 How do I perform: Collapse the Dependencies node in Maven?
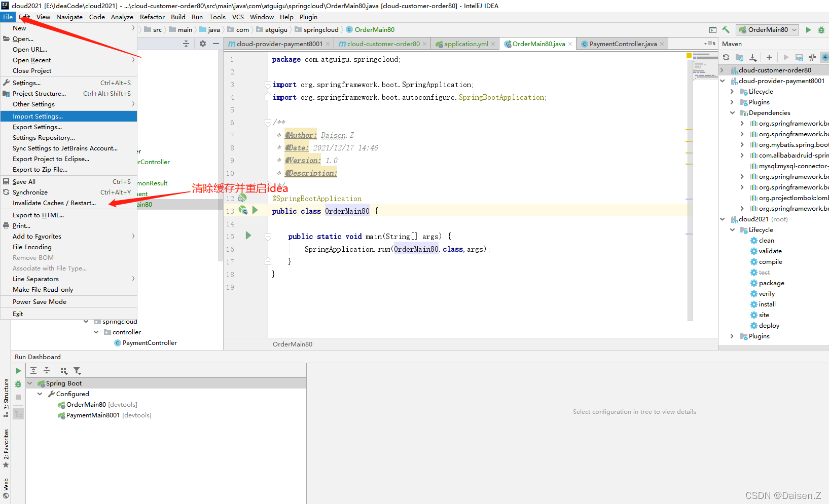coord(732,112)
